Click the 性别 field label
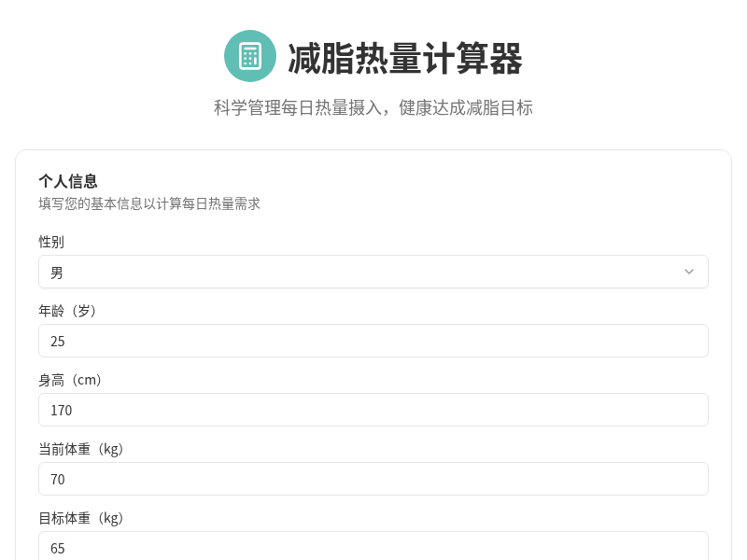This screenshot has width=747, height=560. pos(51,242)
